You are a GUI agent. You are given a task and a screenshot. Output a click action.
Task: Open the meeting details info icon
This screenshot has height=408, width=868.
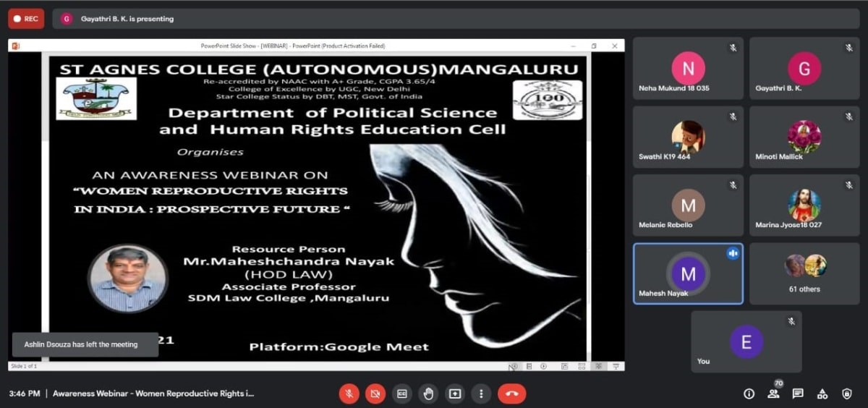click(749, 394)
